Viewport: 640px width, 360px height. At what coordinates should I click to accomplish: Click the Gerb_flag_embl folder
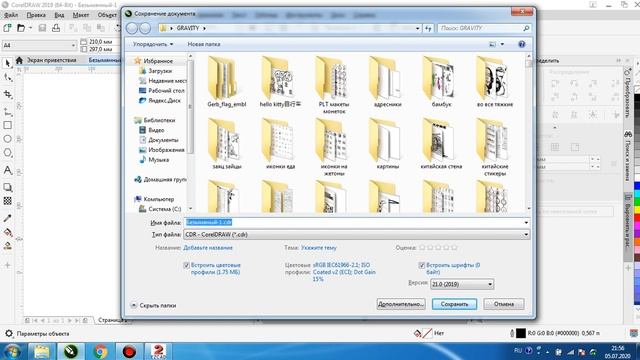point(227,82)
